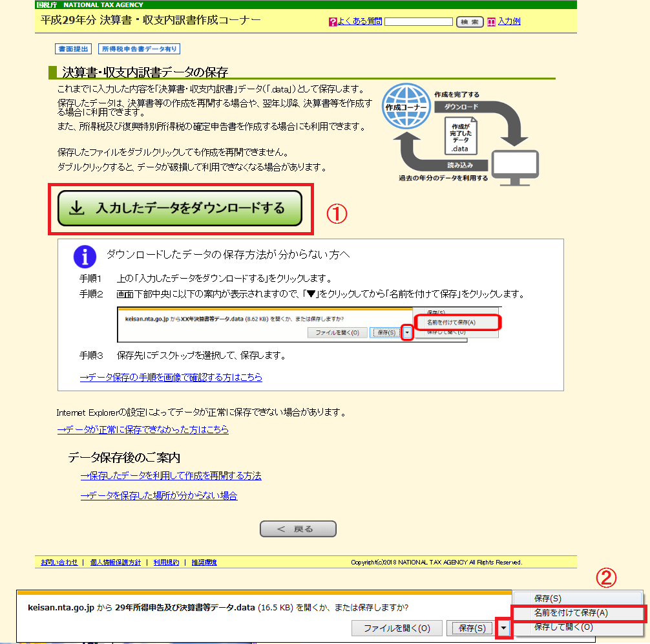650x644 pixels.
Task: Click the globe 作成コーナー diagram icon
Action: 406,107
